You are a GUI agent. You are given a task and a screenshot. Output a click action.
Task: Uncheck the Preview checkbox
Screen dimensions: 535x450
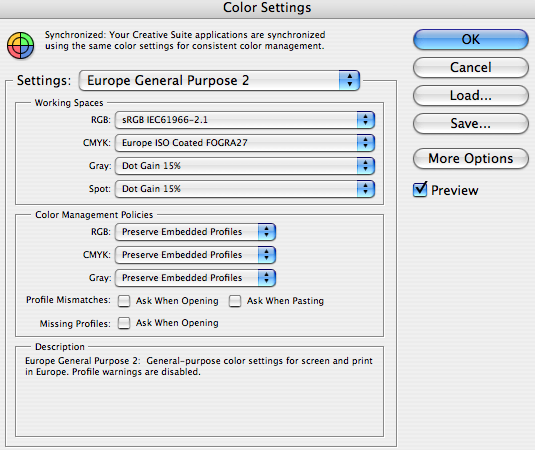pos(420,190)
